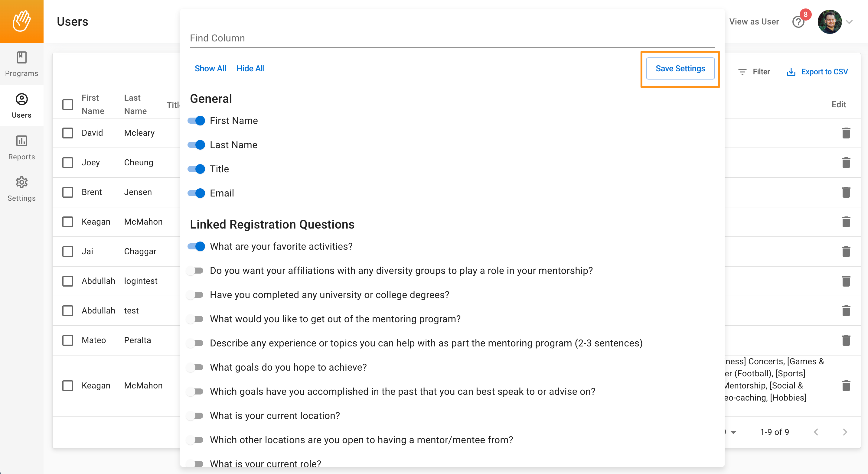Screen dimensions: 868x474
Task: Click trash icon in Mateo Peralta row
Action: [x=846, y=340]
